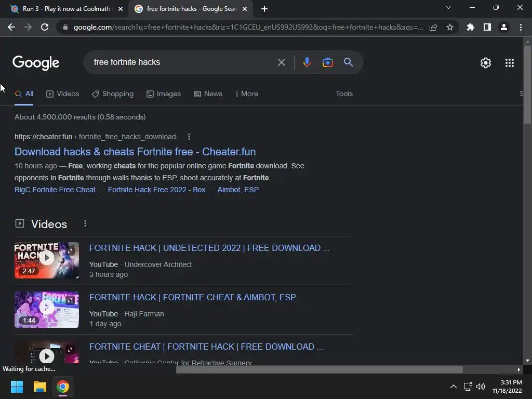Play the 2:47 Fortnite Hack thumbnail
Viewport: 532px width, 399px height.
point(46,258)
